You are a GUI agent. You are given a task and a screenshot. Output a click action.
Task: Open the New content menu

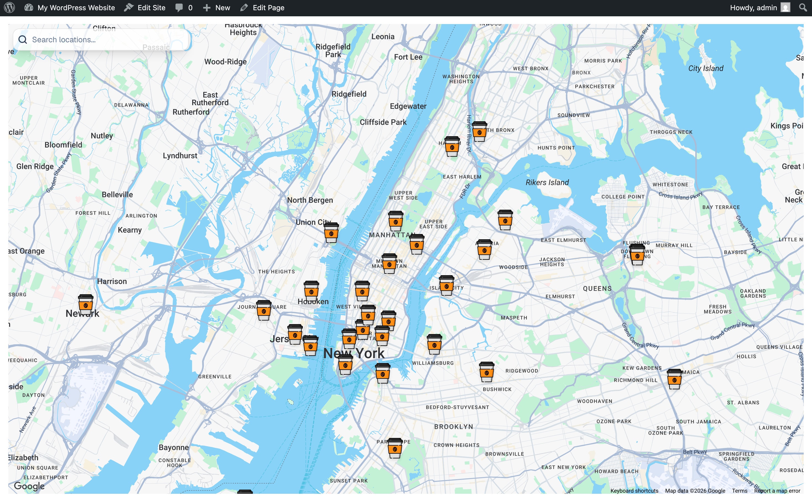point(217,8)
